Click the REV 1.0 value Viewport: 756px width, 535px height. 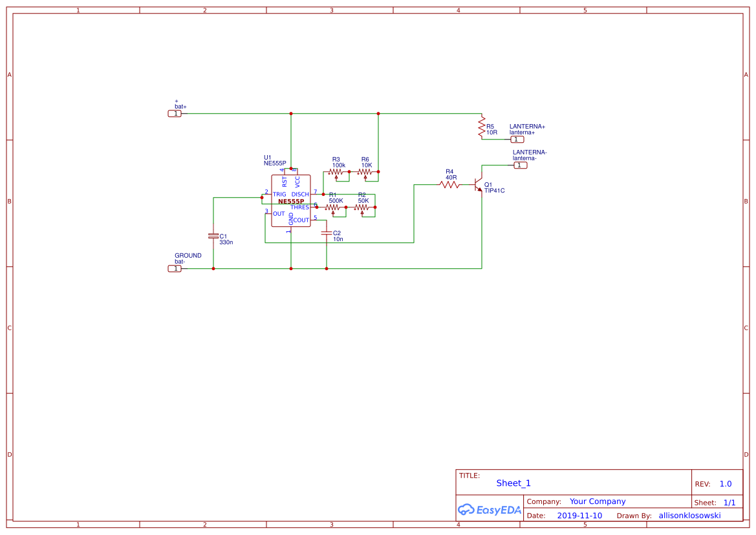coord(726,484)
